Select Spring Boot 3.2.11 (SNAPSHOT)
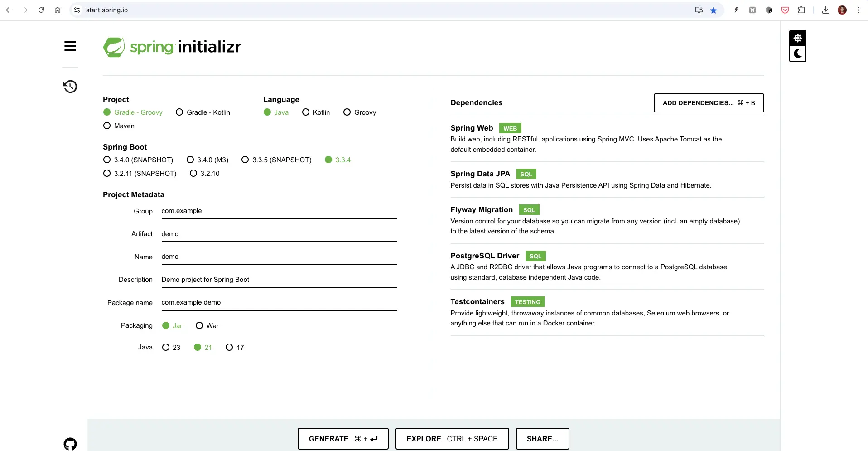The height and width of the screenshot is (451, 868). coord(140,174)
